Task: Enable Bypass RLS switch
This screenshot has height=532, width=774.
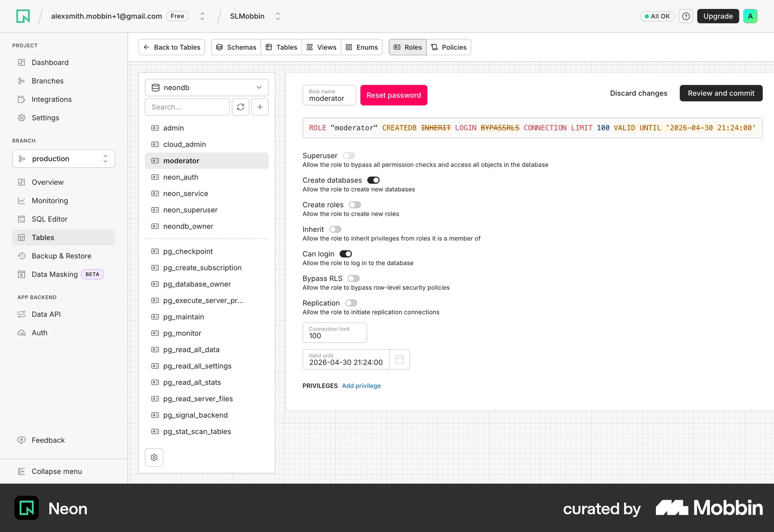Action: point(354,278)
